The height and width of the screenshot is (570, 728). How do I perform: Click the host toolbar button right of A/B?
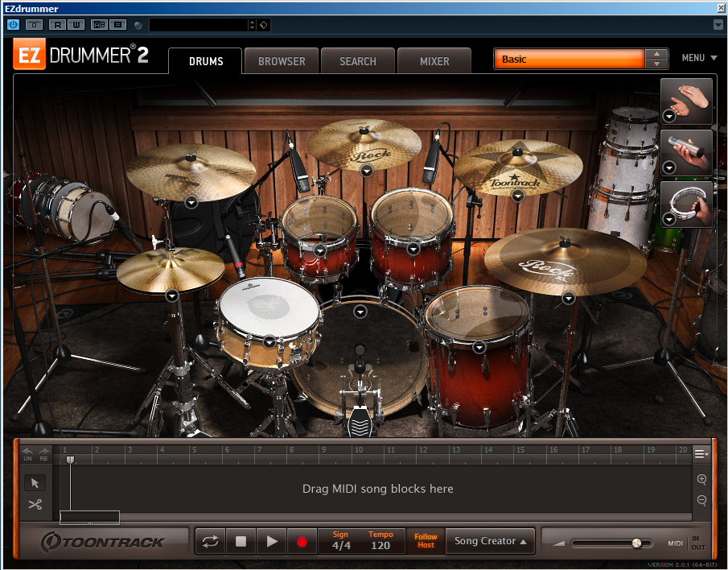pyautogui.click(x=118, y=25)
